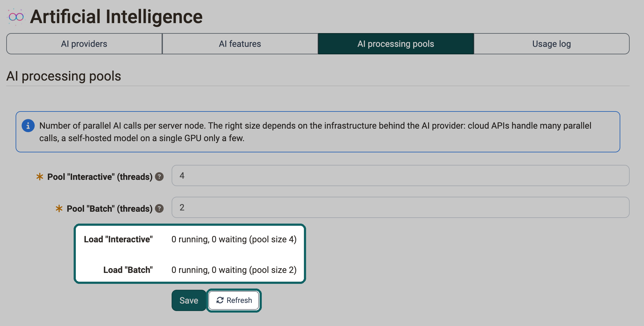
Task: Click the Load "Interactive" label
Action: click(118, 239)
